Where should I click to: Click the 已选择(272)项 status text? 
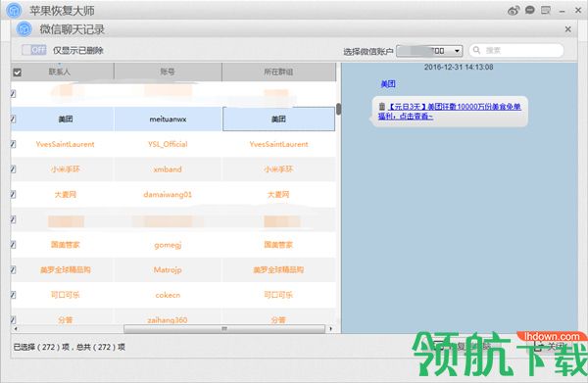tap(41, 347)
